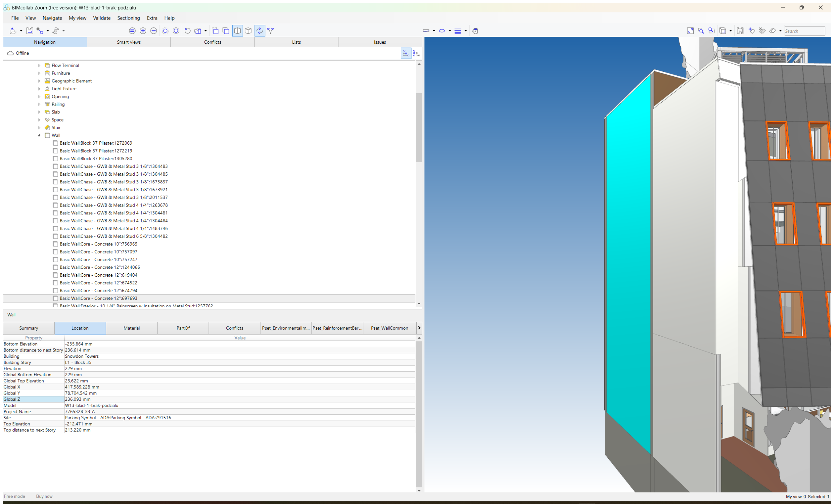This screenshot has width=834, height=504.
Task: Select the Global Z property row
Action: tap(209, 399)
